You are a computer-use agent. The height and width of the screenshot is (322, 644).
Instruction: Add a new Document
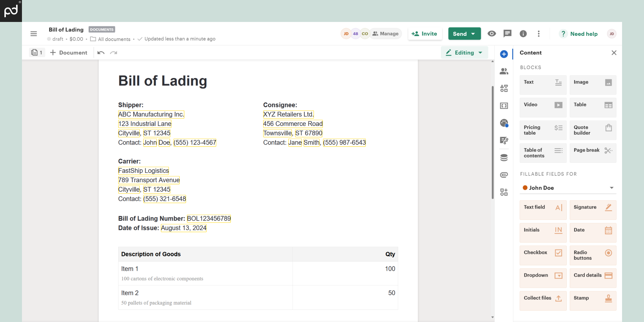pyautogui.click(x=69, y=53)
